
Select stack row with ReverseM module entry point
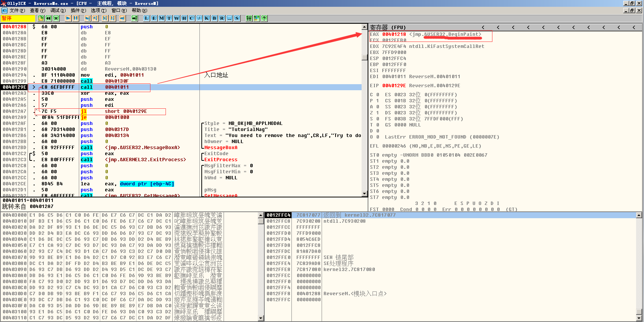450,294
